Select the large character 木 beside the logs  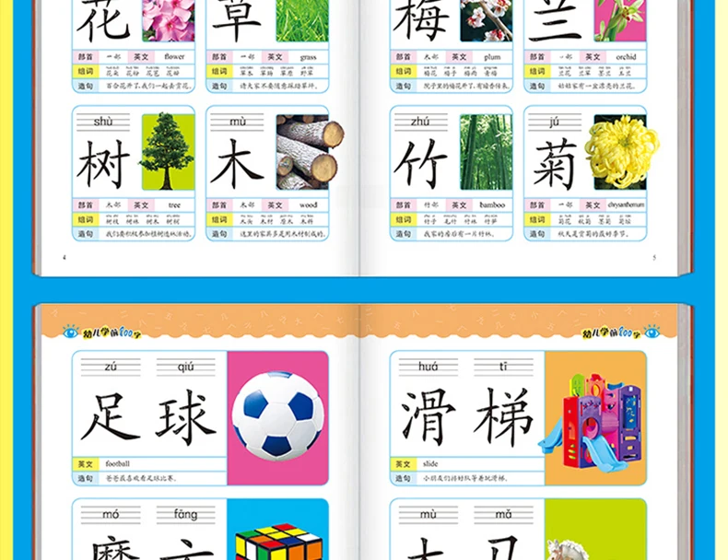[237, 165]
